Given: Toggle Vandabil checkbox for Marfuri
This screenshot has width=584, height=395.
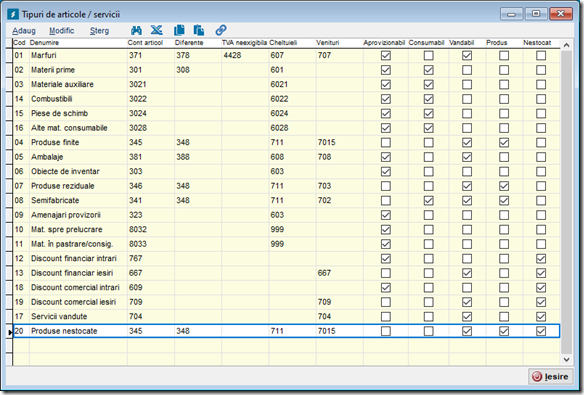Looking at the screenshot, I should [467, 55].
